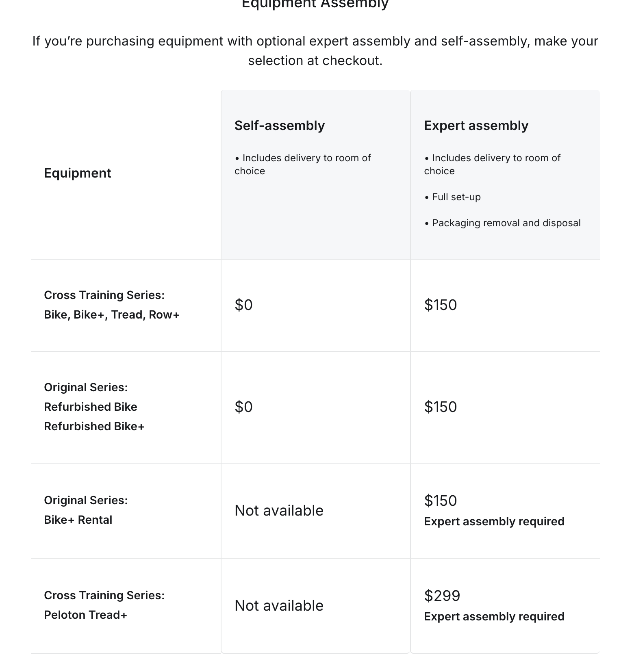Click the $0 price for Refurbished Bike
This screenshot has width=621, height=672.
tap(243, 407)
